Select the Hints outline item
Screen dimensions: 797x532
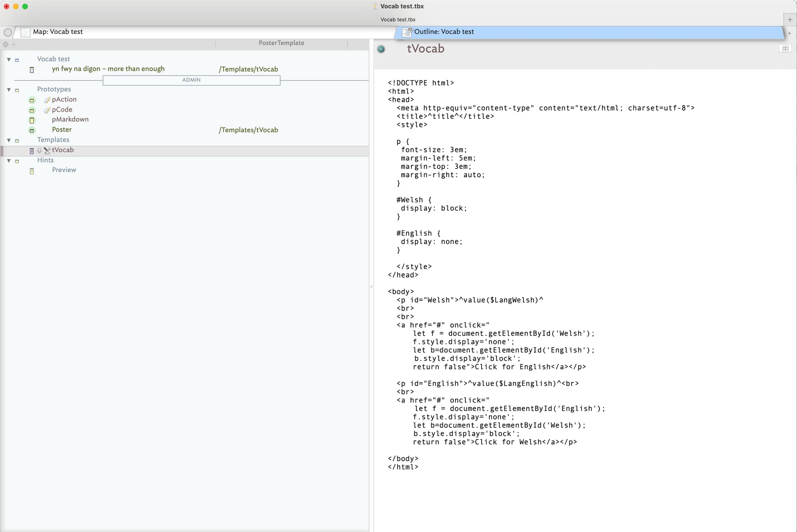pyautogui.click(x=45, y=160)
